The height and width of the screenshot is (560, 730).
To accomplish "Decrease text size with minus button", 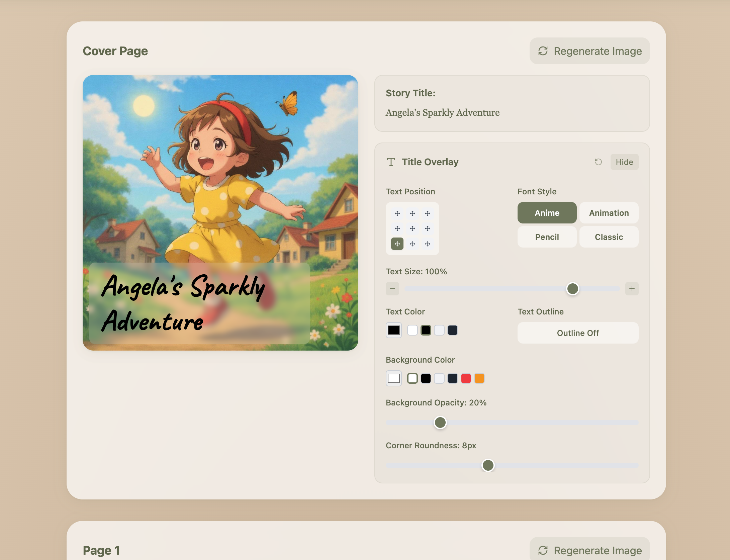I will (x=392, y=288).
